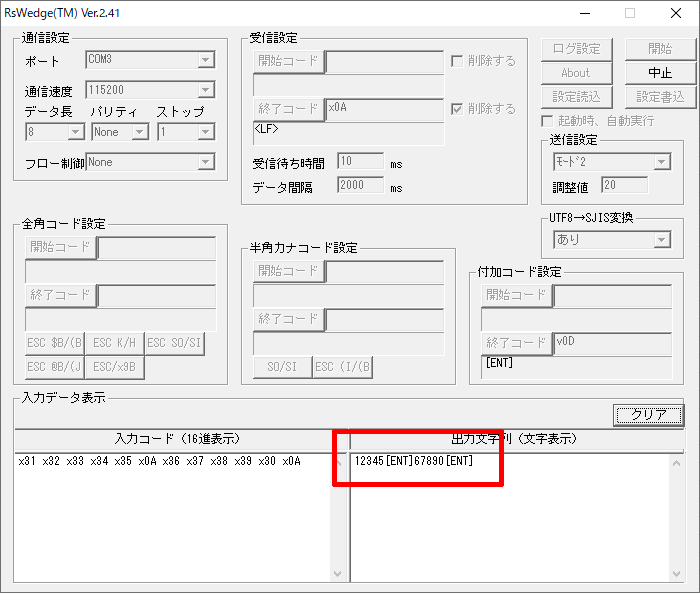Screen dimensions: 700x593
Task: Click the ログ設定 button
Action: [x=576, y=49]
